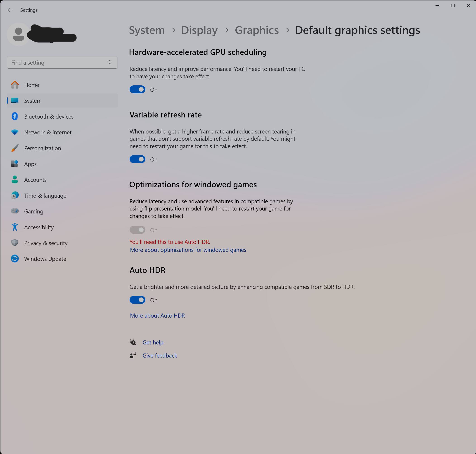
Task: Go to Graphics in the breadcrumb
Action: point(257,30)
